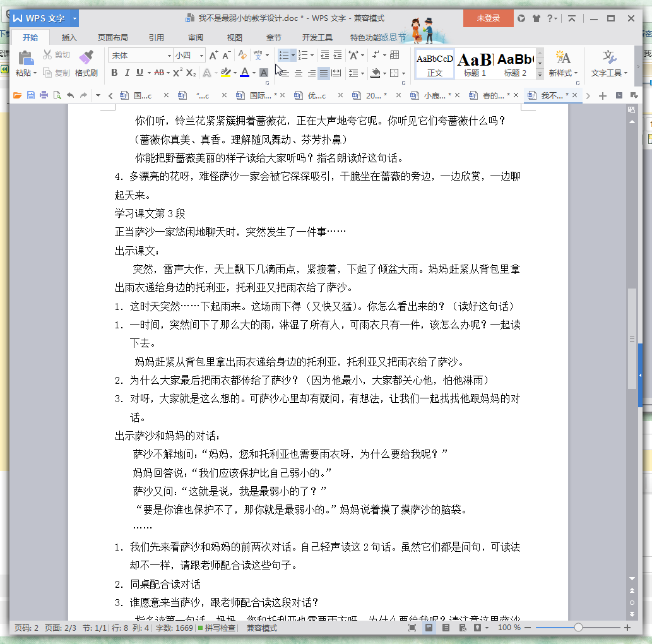Click the zoom slider handle

click(x=578, y=628)
